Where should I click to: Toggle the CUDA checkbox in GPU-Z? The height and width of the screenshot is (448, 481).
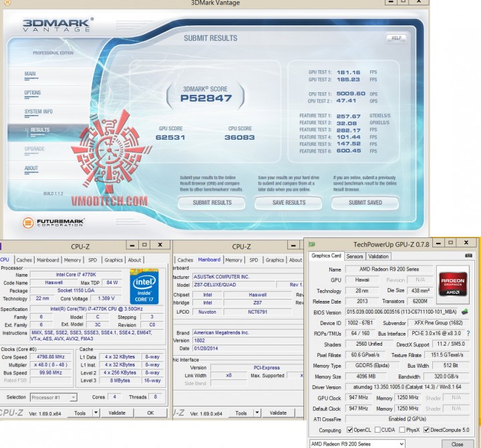coord(377,430)
